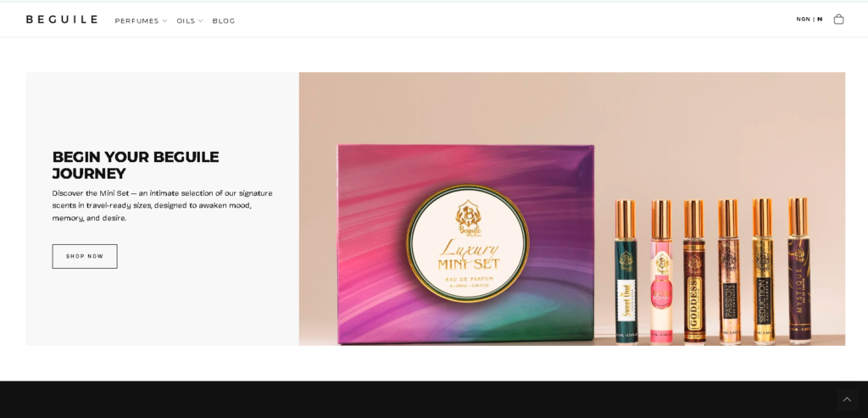Select the pink perfume bottle

pyautogui.click(x=661, y=271)
